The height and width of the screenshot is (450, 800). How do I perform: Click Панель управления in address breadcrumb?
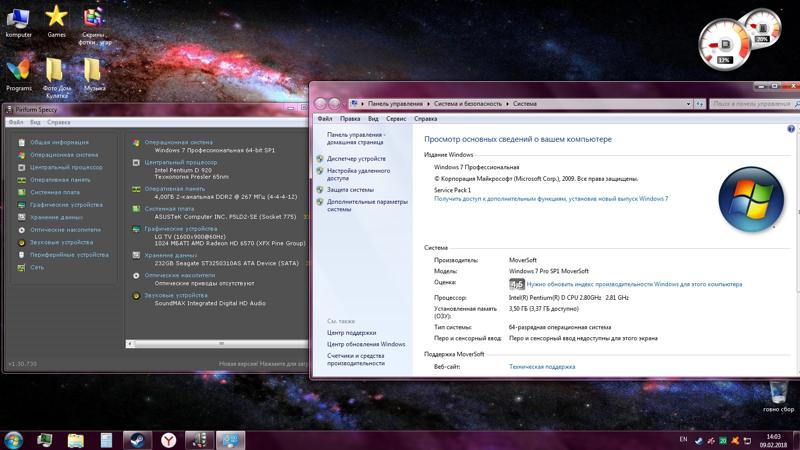[x=395, y=104]
